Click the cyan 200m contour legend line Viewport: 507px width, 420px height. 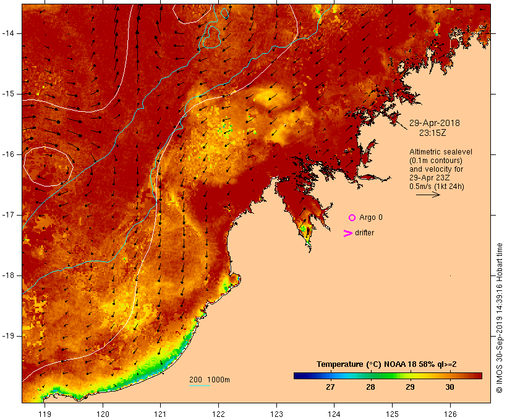tap(200, 385)
